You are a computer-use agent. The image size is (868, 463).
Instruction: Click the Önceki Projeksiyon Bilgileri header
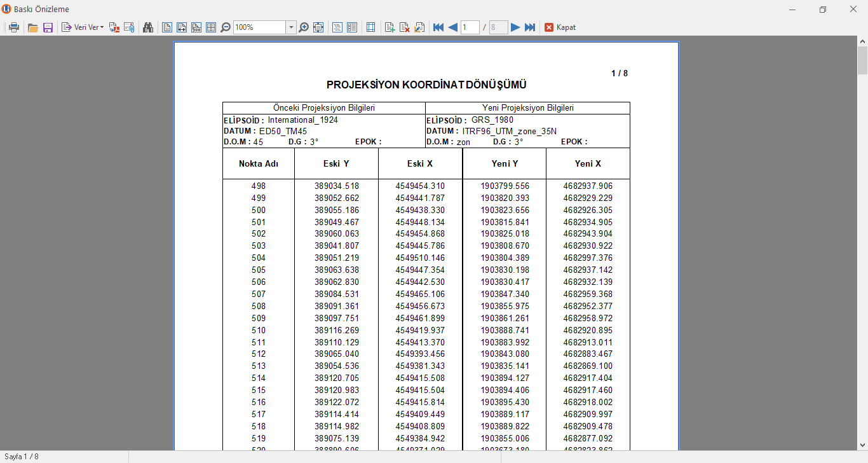pos(324,108)
